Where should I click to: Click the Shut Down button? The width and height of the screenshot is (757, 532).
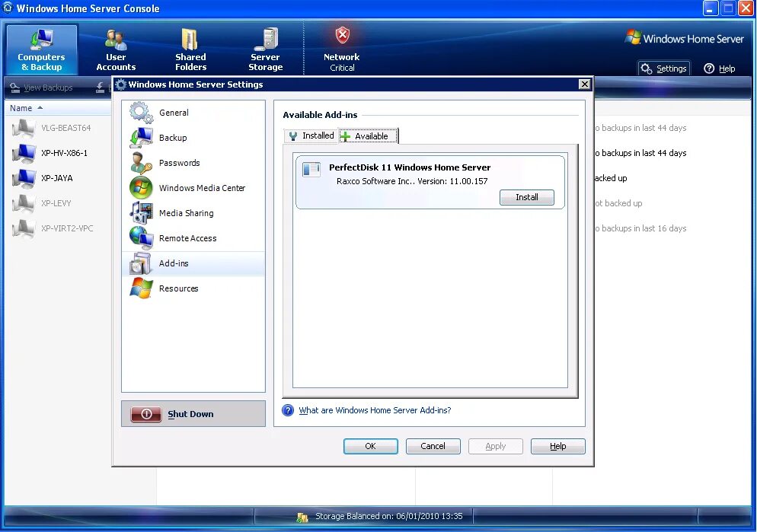[190, 414]
